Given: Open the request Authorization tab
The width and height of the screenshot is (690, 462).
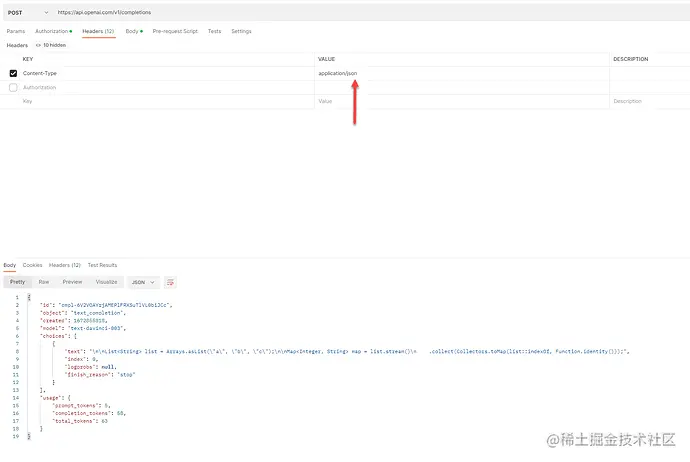Looking at the screenshot, I should pyautogui.click(x=54, y=31).
